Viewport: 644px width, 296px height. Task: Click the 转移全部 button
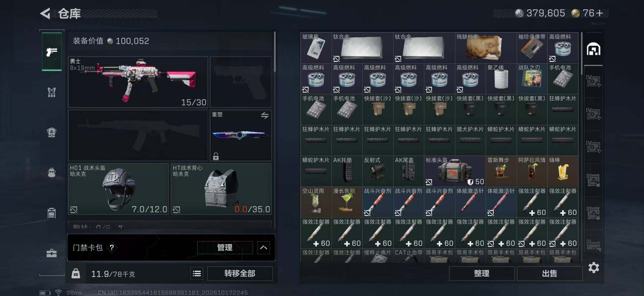tap(240, 273)
